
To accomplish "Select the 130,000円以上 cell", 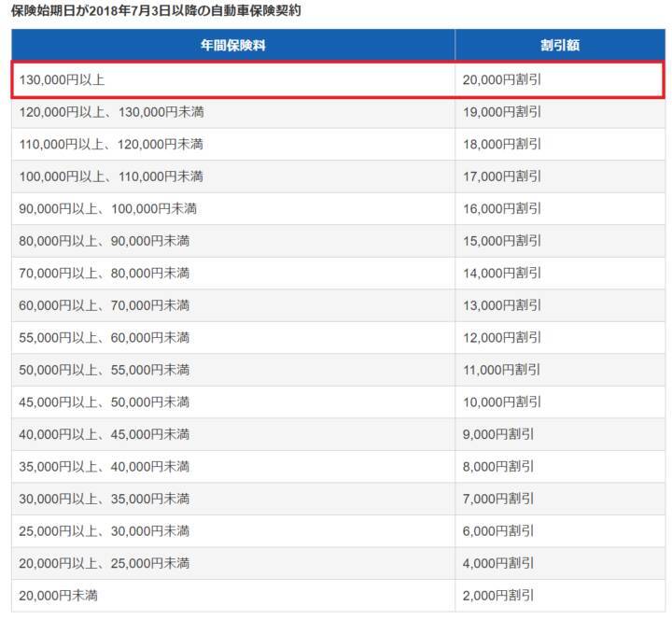I will (233, 79).
